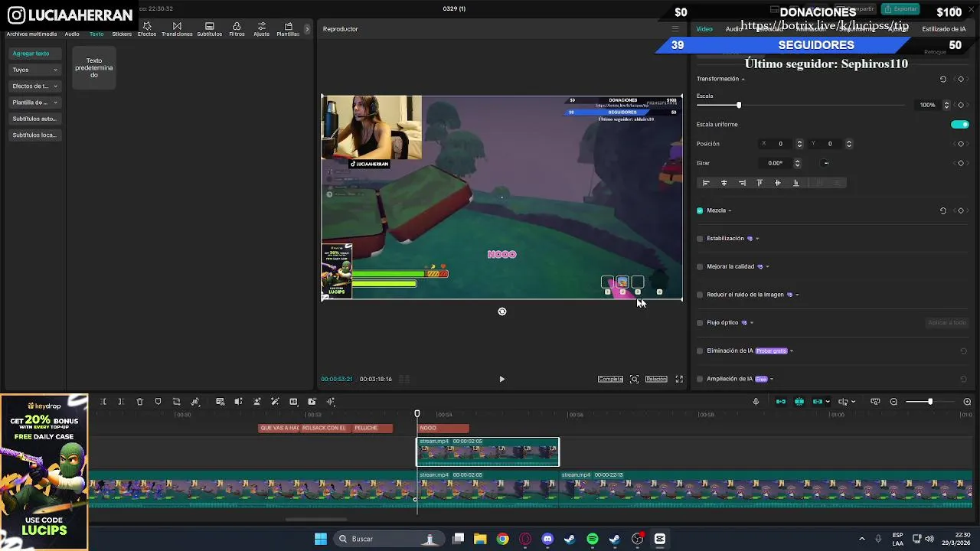Add a marker with the shield icon
Image resolution: width=980 pixels, height=551 pixels.
[x=158, y=402]
